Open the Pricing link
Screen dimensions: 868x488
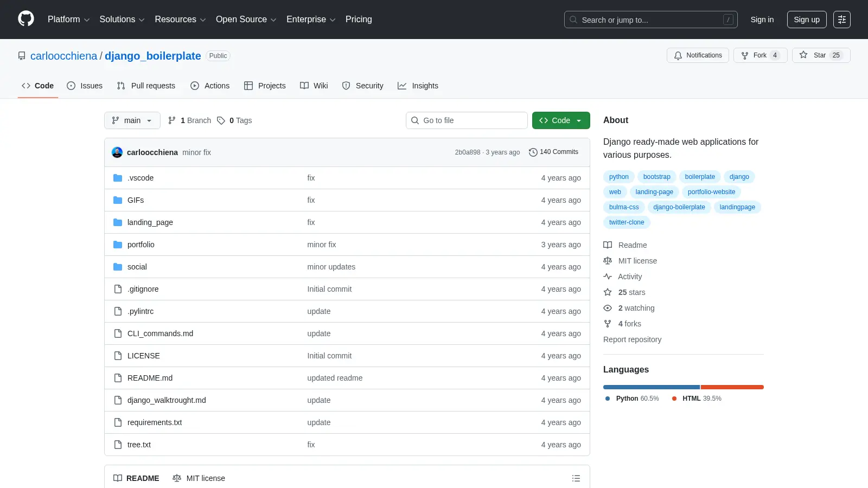point(359,20)
